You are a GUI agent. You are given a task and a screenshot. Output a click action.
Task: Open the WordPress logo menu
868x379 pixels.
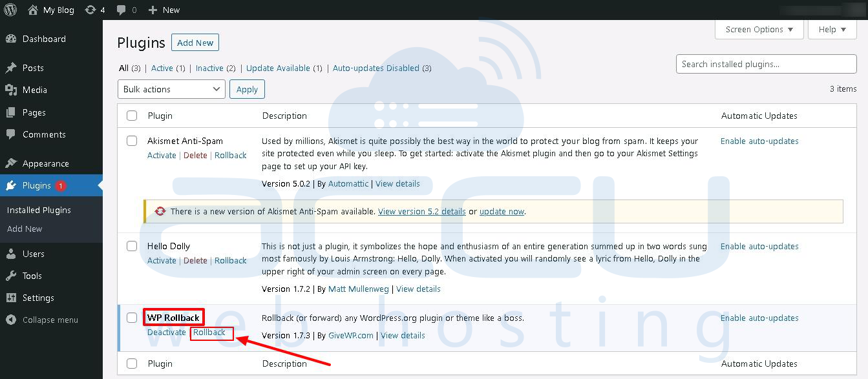(x=10, y=10)
